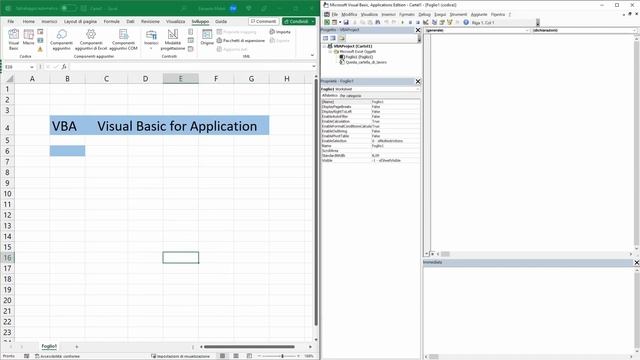Toggle folders in the Project pane
Image resolution: width=640 pixels, height=360 pixels.
point(342,38)
